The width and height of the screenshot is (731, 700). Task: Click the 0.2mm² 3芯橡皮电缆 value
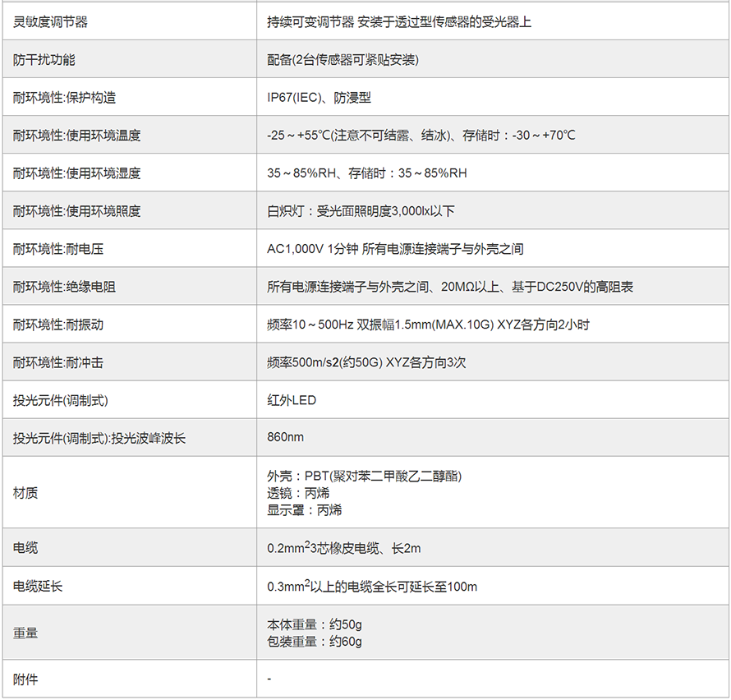coord(343,548)
